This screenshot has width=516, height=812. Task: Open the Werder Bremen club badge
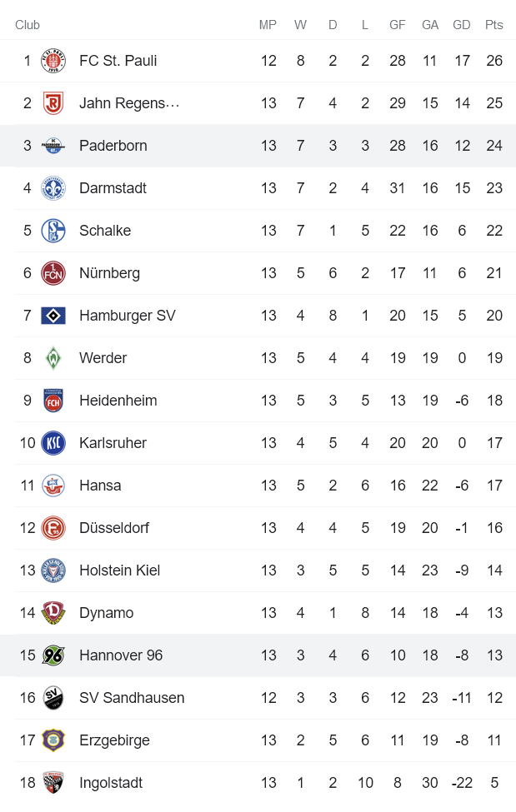53,357
